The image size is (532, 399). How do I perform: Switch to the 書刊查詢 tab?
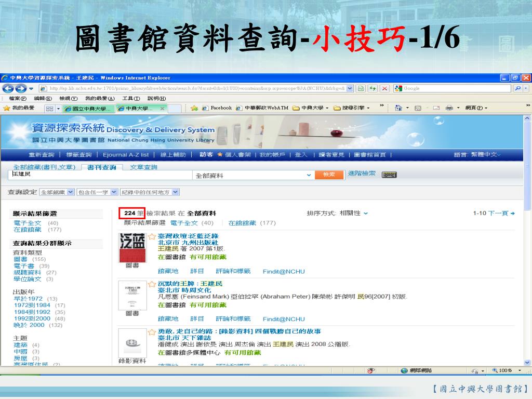tap(101, 167)
